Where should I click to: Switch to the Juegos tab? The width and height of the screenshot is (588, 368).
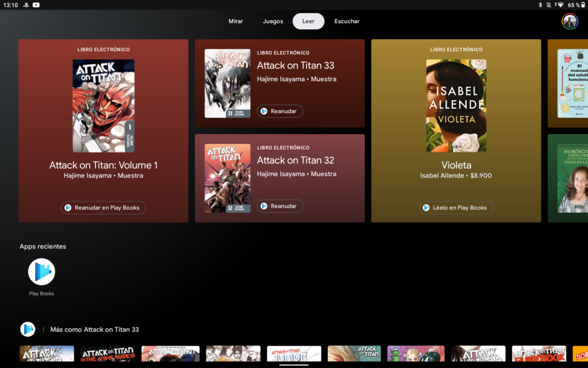(273, 21)
